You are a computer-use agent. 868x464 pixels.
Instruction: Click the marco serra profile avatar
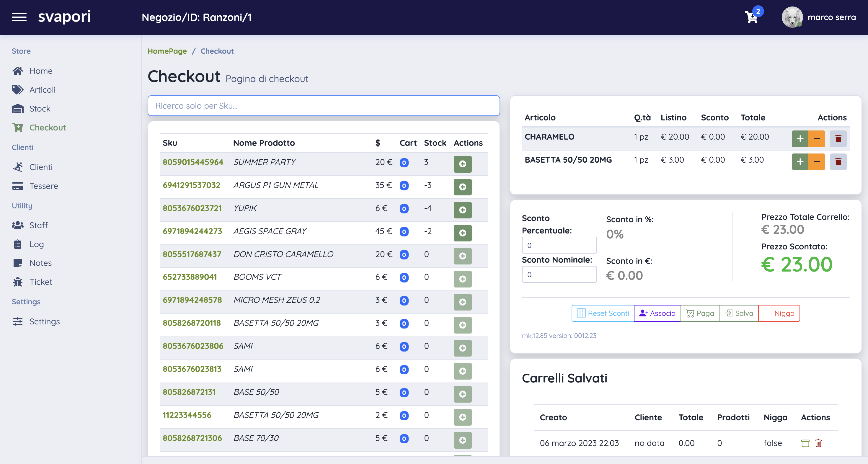pos(792,17)
